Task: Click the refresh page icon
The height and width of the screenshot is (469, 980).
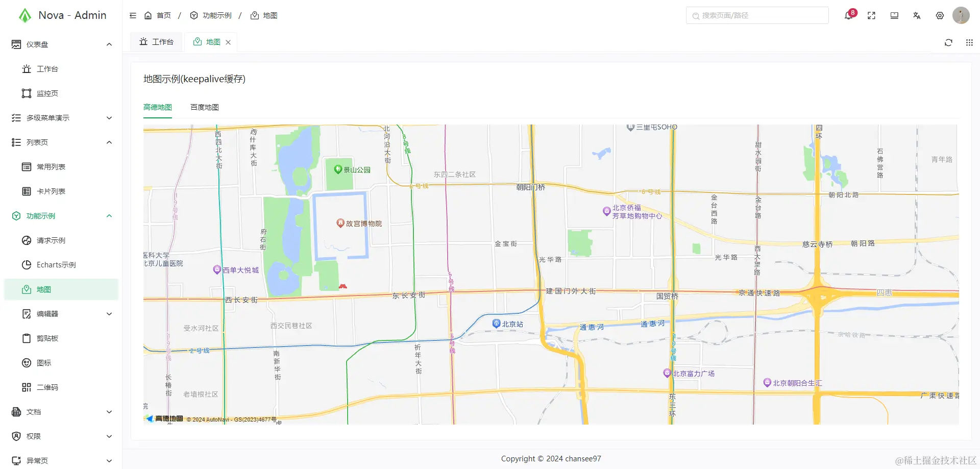Action: (x=948, y=42)
